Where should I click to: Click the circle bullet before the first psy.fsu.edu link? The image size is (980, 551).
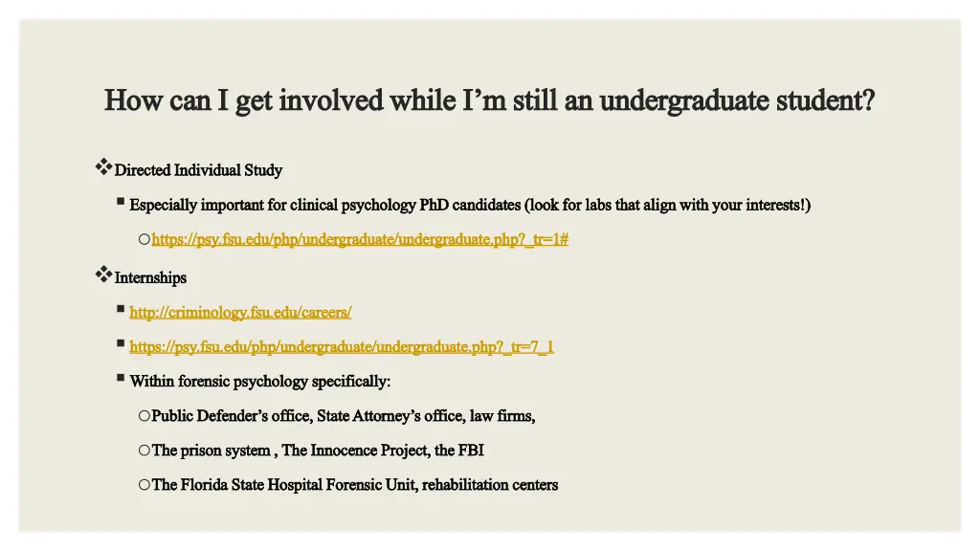coord(145,239)
